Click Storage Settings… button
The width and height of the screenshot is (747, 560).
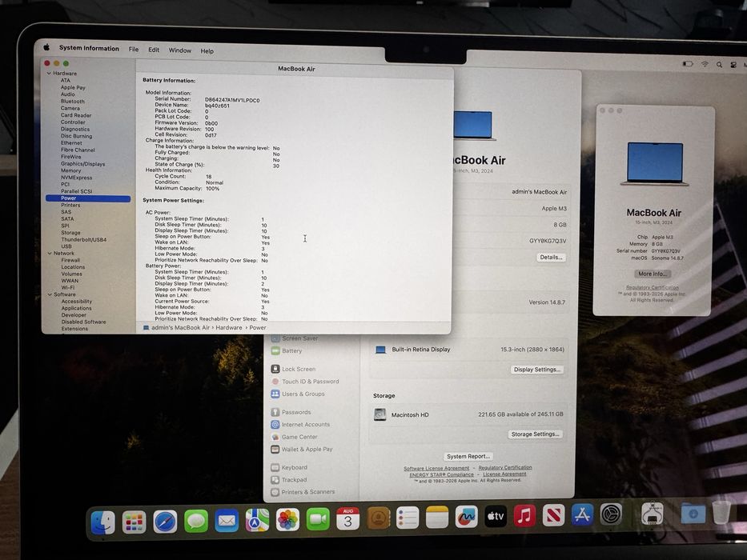[535, 434]
